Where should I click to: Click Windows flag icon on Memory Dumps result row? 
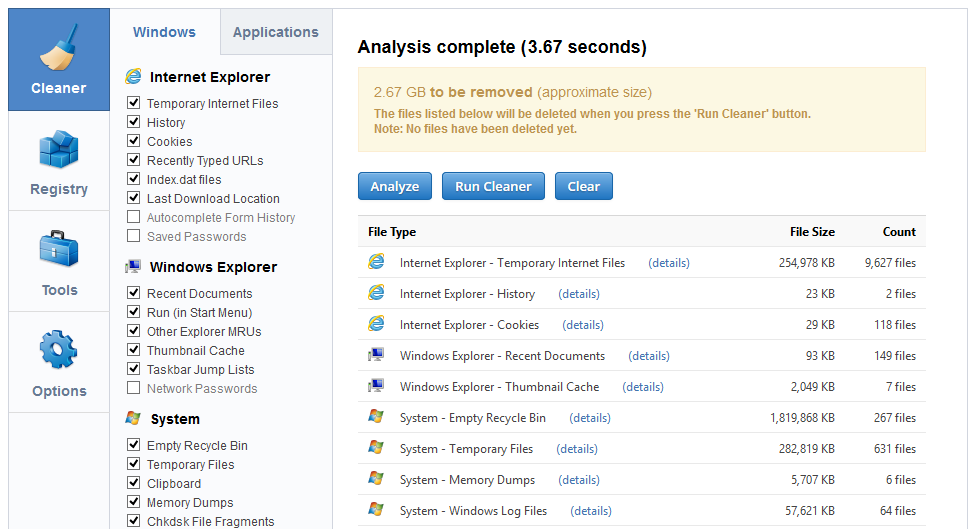tap(376, 479)
